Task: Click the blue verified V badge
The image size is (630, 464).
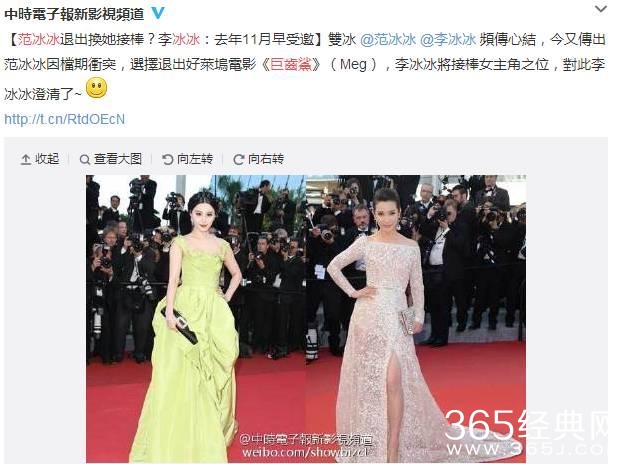Action: [x=158, y=13]
